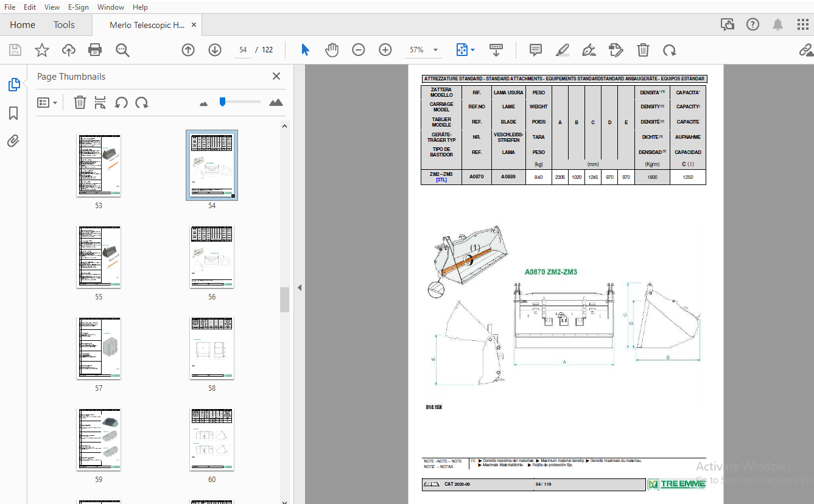Rotate the page with the toolbar rotate icon
This screenshot has width=814, height=504.
670,50
